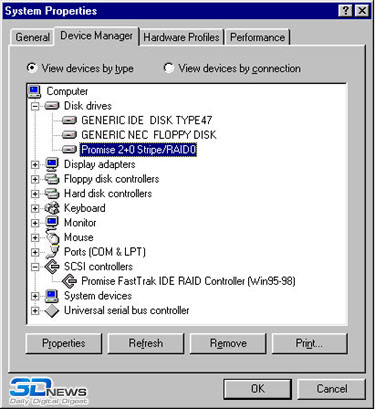Select View devices by type radio button
Screen dimensions: 375x409
pyautogui.click(x=32, y=68)
